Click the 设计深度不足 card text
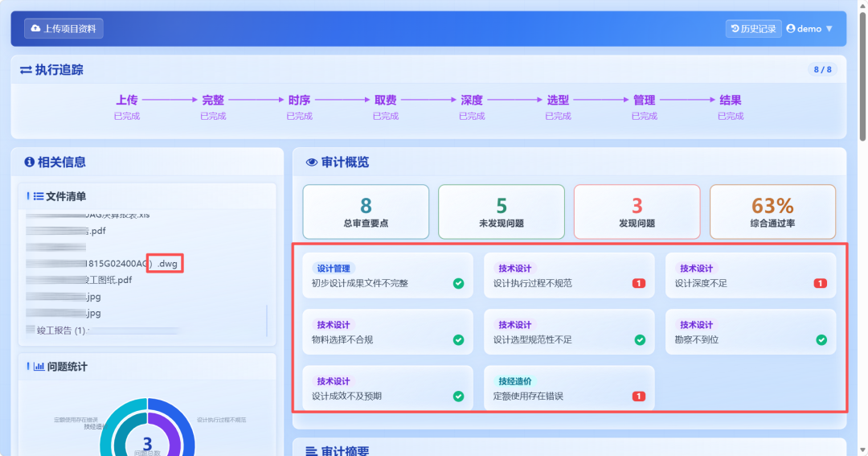The image size is (868, 456). pyautogui.click(x=701, y=283)
